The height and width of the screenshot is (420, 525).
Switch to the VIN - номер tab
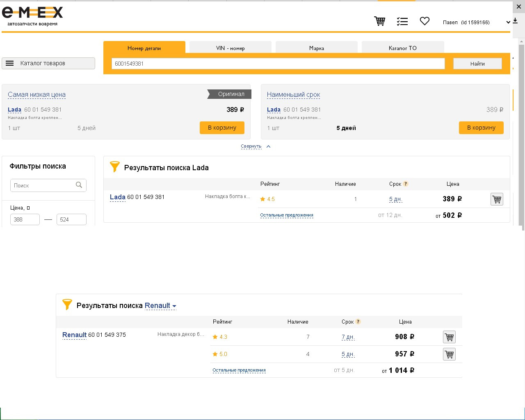click(231, 48)
